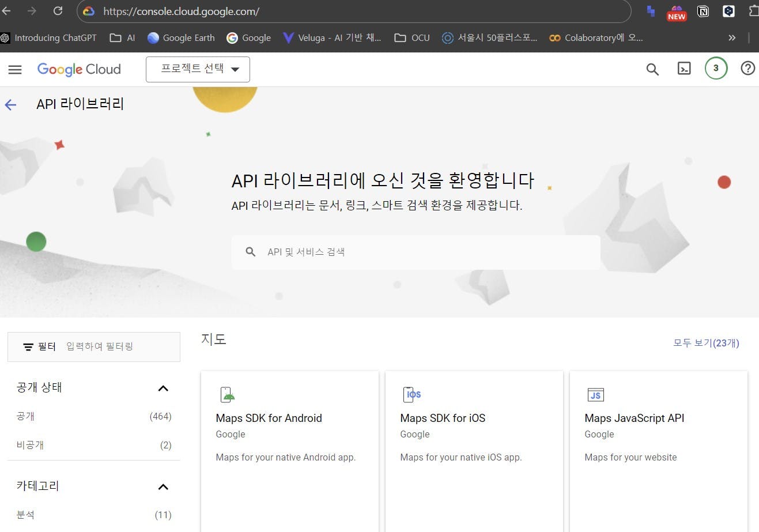Viewport: 759px width, 532px height.
Task: Open the Maps SDK for iOS card title
Action: [443, 418]
